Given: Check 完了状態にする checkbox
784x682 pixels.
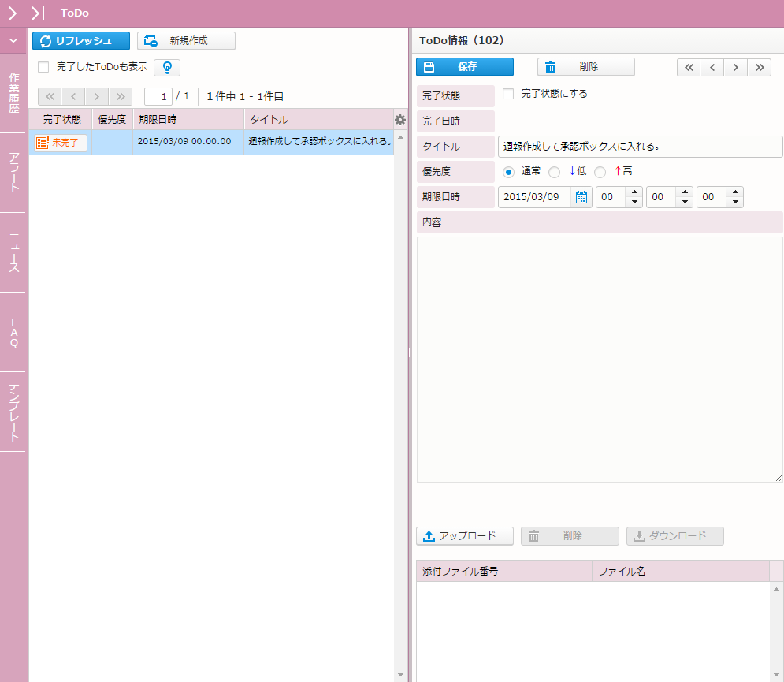Looking at the screenshot, I should pyautogui.click(x=508, y=94).
